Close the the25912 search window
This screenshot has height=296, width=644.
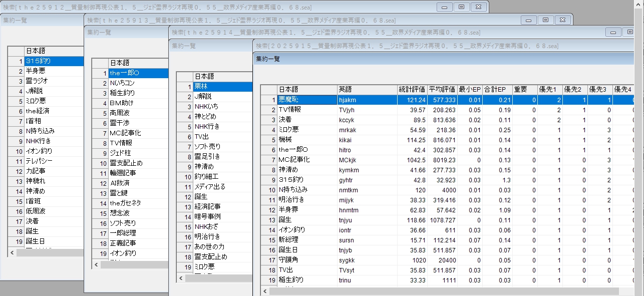[478, 7]
